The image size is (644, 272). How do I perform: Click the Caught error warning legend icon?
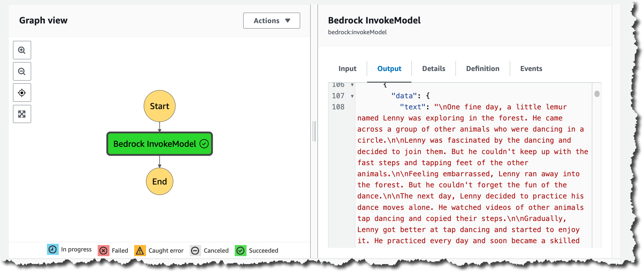140,251
